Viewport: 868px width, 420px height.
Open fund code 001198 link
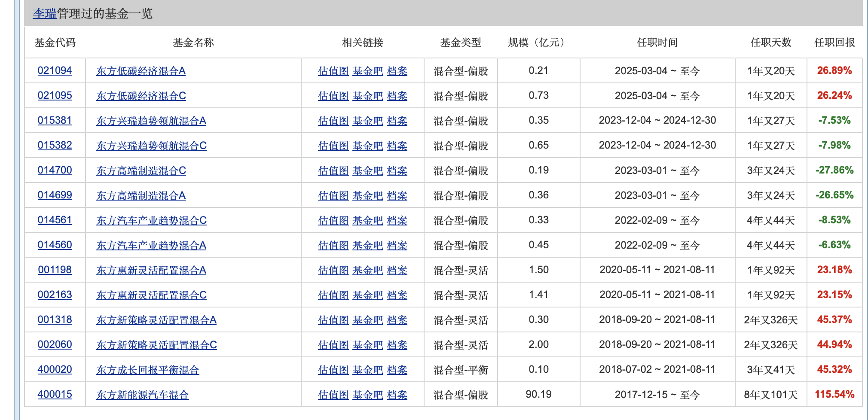(x=55, y=270)
